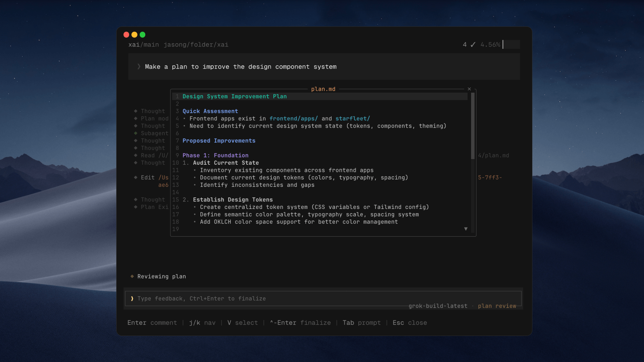Click the yellow minimize window button
This screenshot has width=644, height=362.
134,35
